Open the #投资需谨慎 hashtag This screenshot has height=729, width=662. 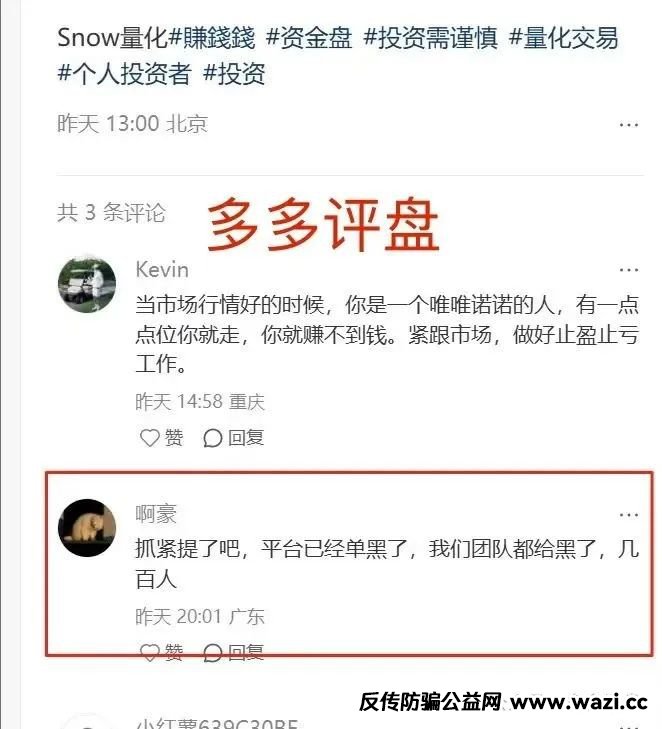(x=430, y=38)
